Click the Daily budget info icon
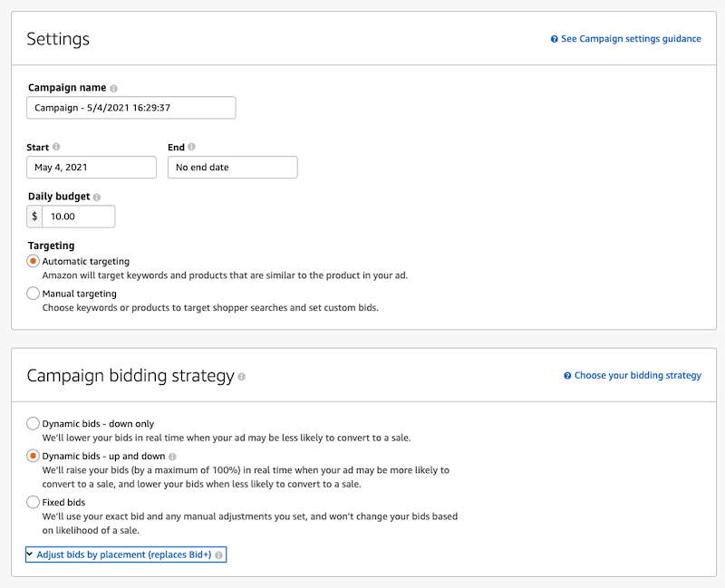The width and height of the screenshot is (725, 588). click(97, 197)
